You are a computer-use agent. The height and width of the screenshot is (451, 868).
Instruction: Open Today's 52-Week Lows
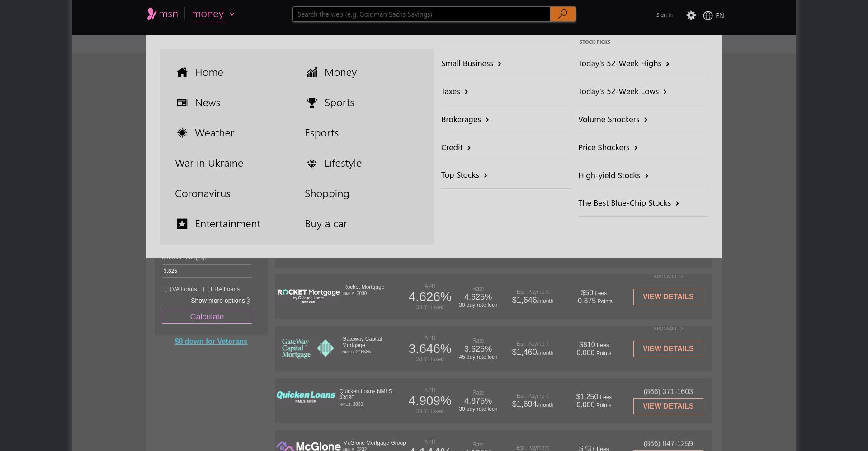coord(623,91)
